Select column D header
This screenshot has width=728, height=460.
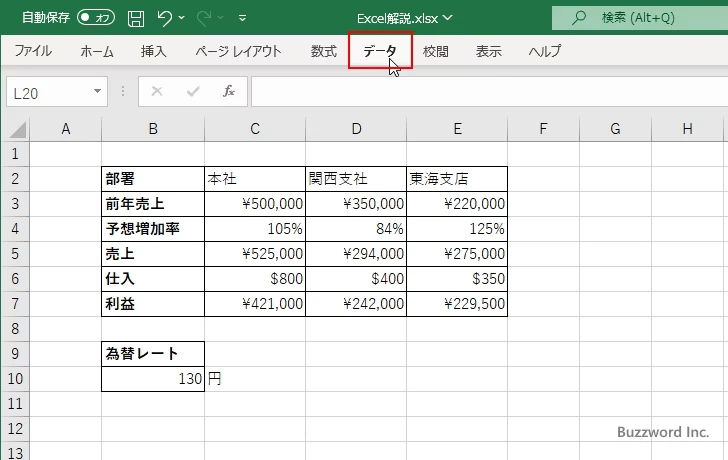pos(356,129)
